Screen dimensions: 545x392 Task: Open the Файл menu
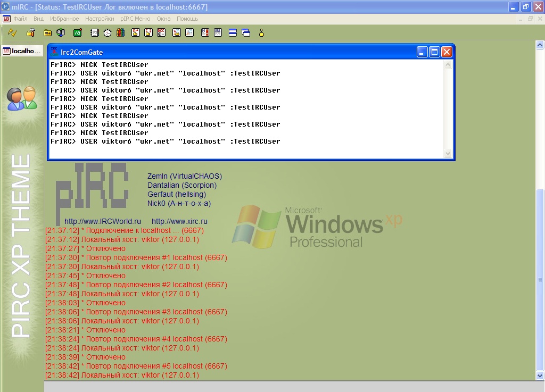pos(20,19)
